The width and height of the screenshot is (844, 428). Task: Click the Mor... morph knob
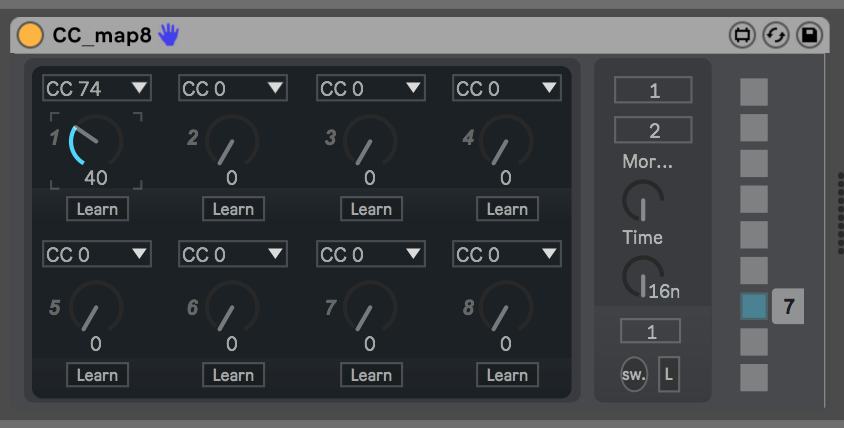pos(643,200)
